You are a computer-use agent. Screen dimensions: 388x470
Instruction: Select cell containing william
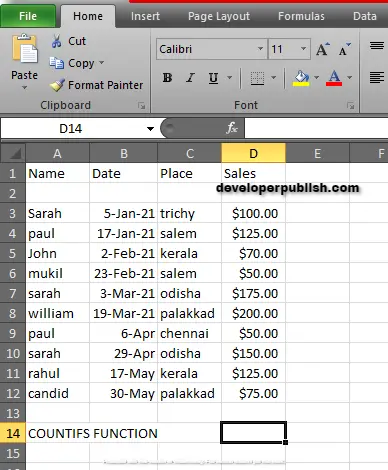57,313
